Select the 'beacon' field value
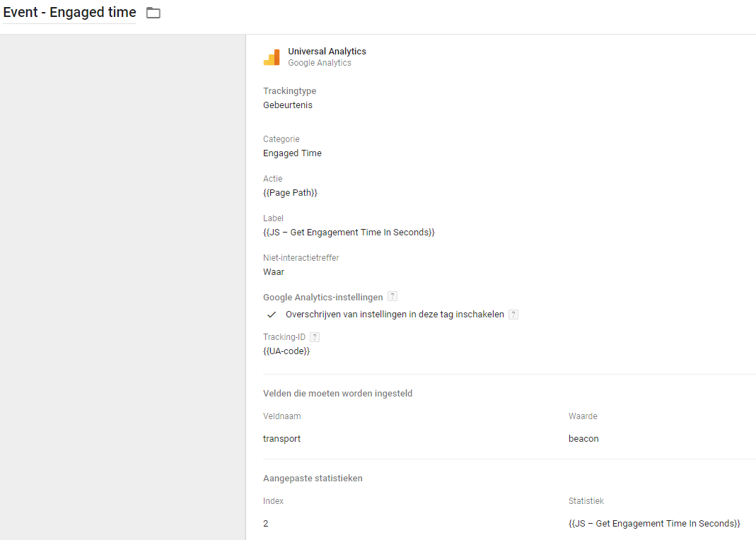This screenshot has width=756, height=540. pyautogui.click(x=583, y=439)
